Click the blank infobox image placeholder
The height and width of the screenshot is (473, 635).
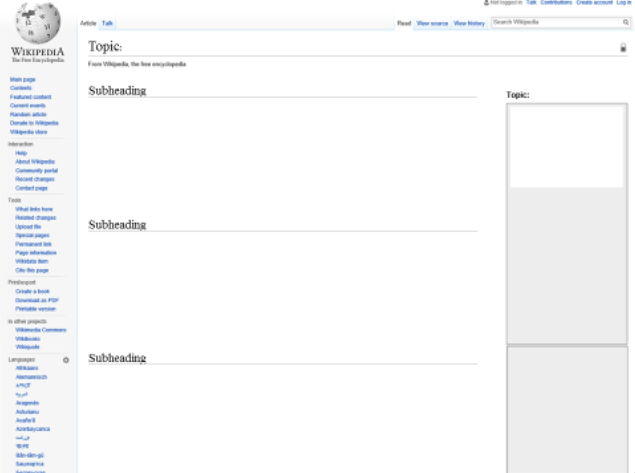pyautogui.click(x=567, y=147)
